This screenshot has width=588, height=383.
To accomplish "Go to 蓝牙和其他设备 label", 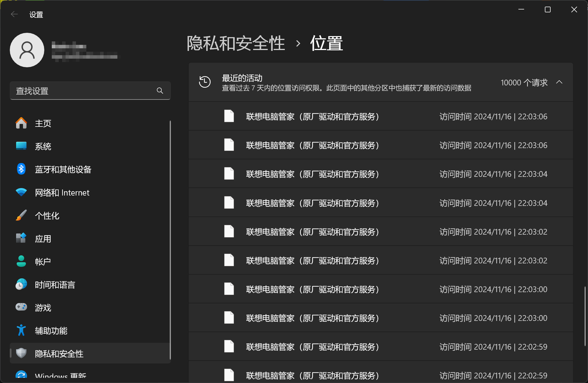I will pyautogui.click(x=63, y=169).
